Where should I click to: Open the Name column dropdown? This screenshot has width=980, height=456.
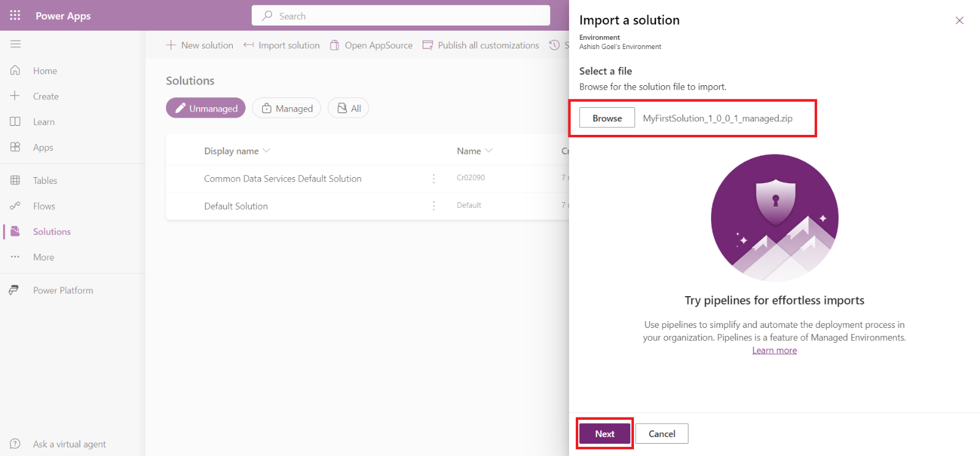pos(488,151)
